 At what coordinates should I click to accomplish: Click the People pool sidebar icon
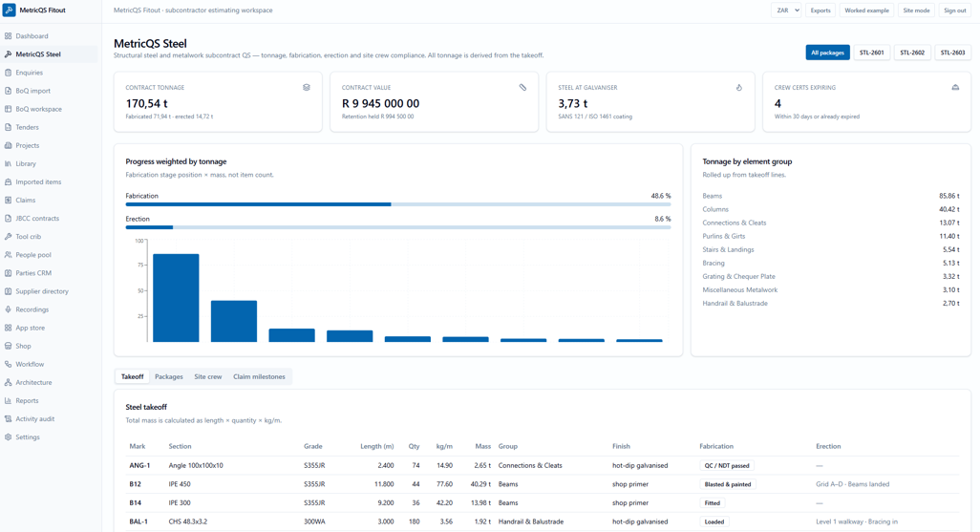[x=9, y=254]
